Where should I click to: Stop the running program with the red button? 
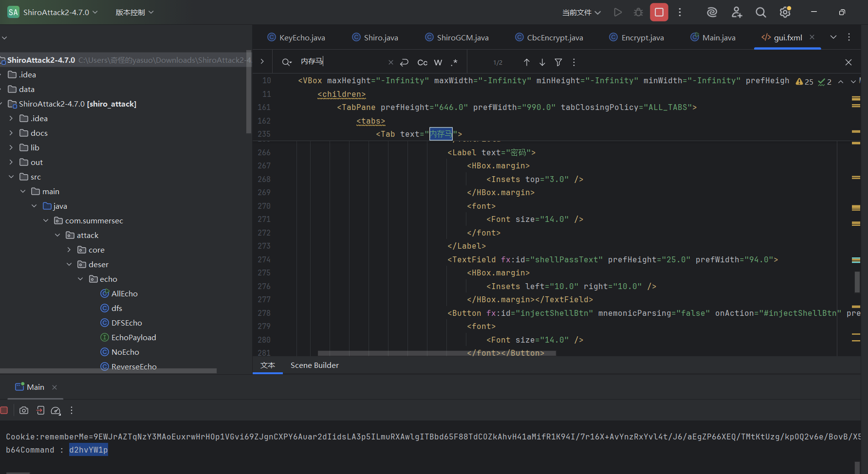click(659, 13)
